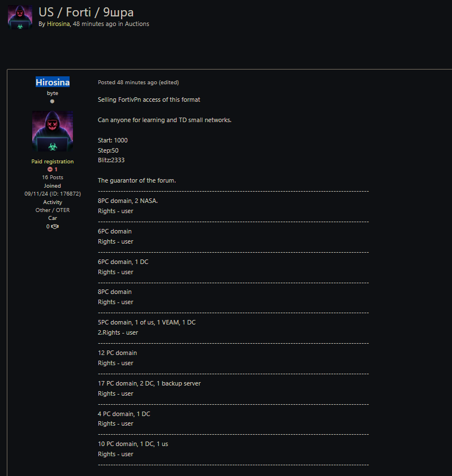Click the handshake deals icon

pyautogui.click(x=55, y=226)
